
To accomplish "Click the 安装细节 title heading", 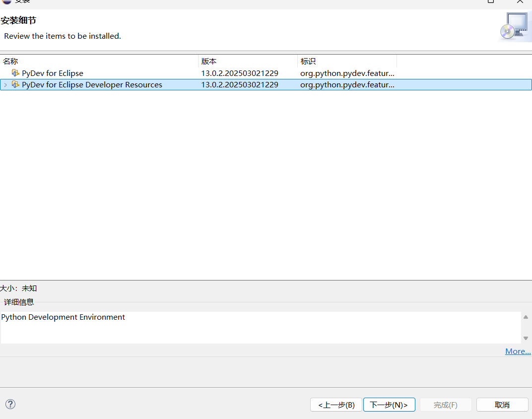I will [x=18, y=20].
